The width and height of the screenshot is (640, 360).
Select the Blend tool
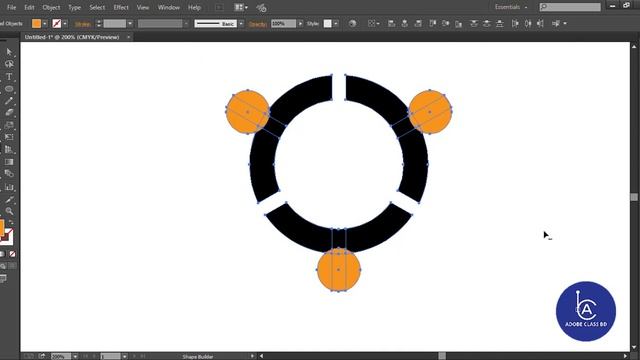[x=9, y=174]
